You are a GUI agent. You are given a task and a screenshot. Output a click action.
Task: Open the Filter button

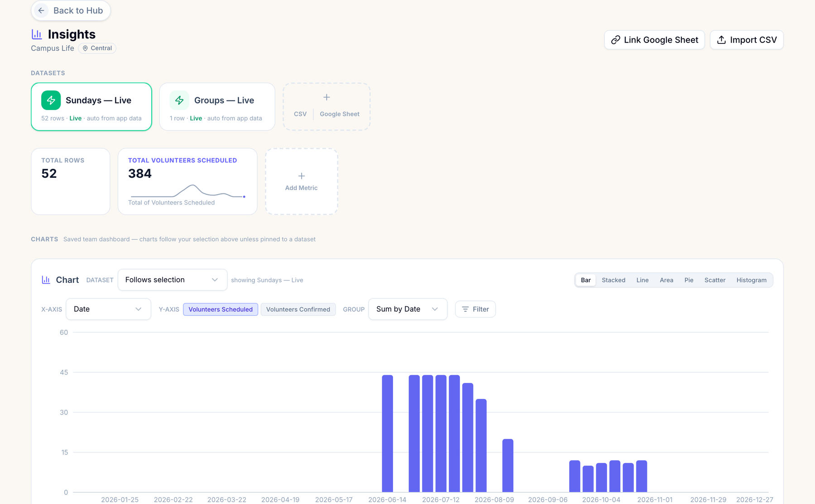tap(475, 309)
